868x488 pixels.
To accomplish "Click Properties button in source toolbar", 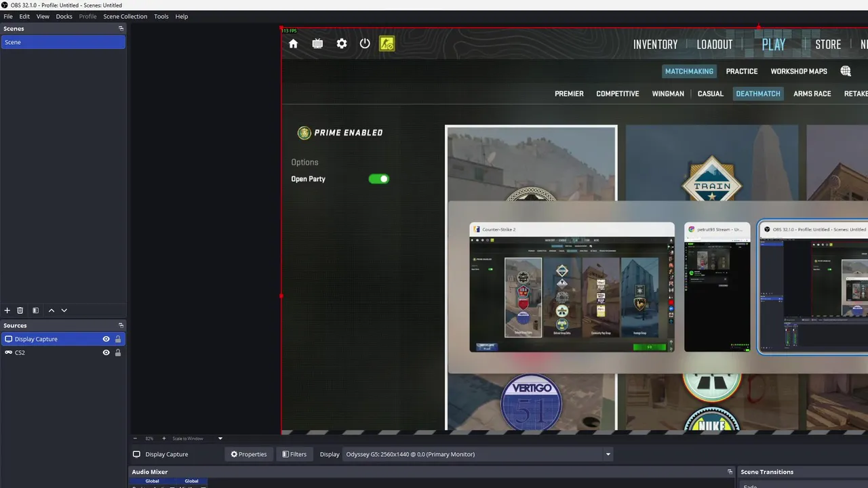I will 249,454.
